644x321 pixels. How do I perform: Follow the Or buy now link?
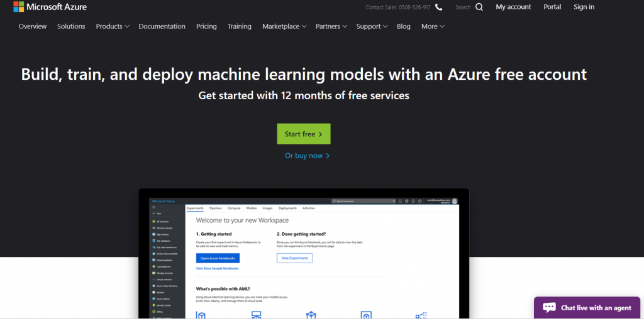point(307,156)
